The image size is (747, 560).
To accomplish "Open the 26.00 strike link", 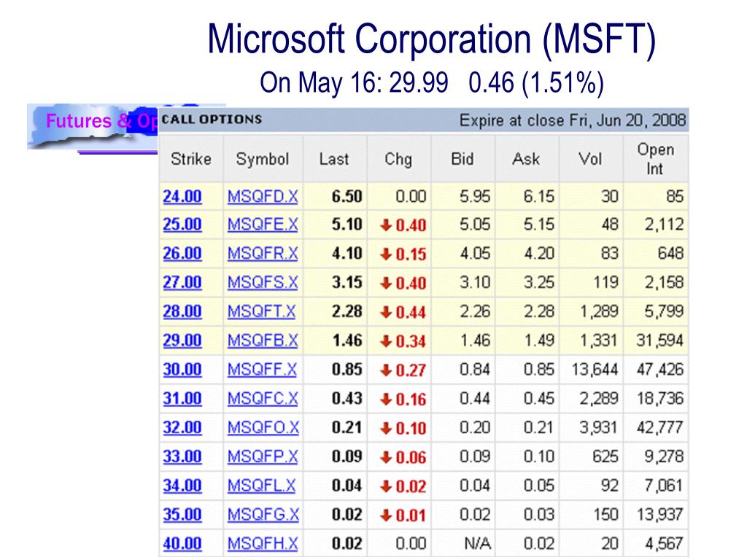I will pyautogui.click(x=182, y=253).
